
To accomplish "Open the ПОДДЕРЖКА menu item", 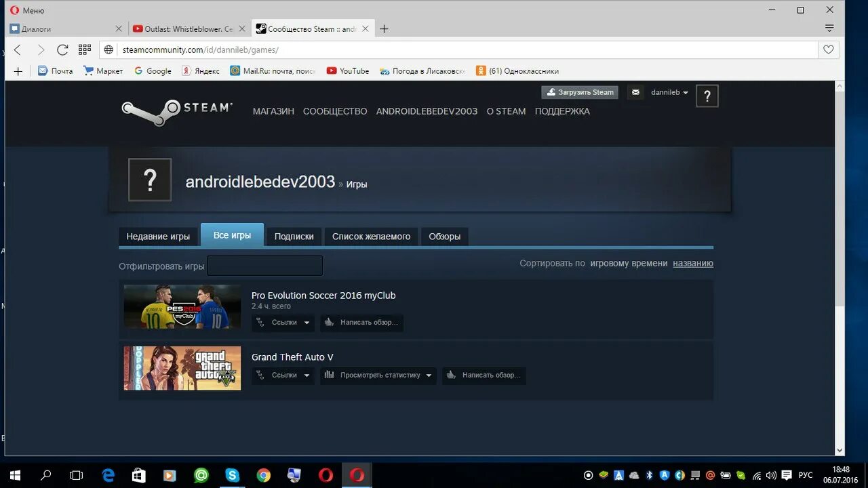I will (562, 111).
